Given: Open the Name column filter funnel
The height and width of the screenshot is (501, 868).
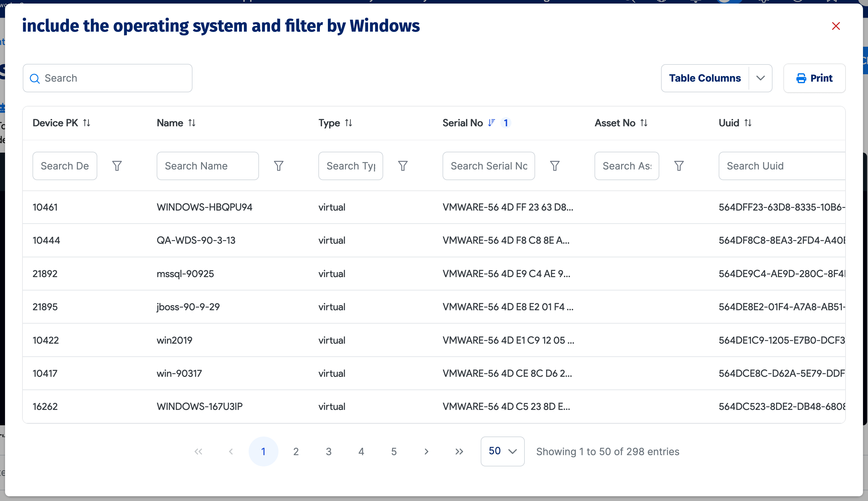Looking at the screenshot, I should [278, 166].
